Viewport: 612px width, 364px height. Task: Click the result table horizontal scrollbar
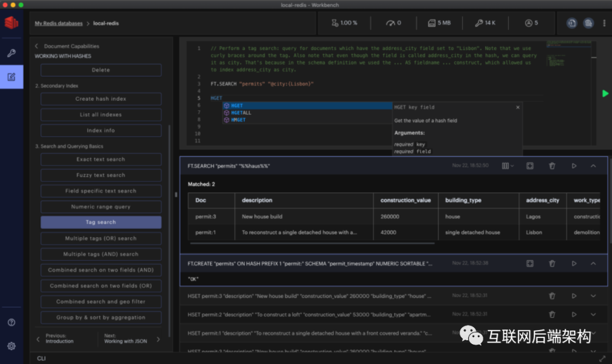[x=312, y=243]
